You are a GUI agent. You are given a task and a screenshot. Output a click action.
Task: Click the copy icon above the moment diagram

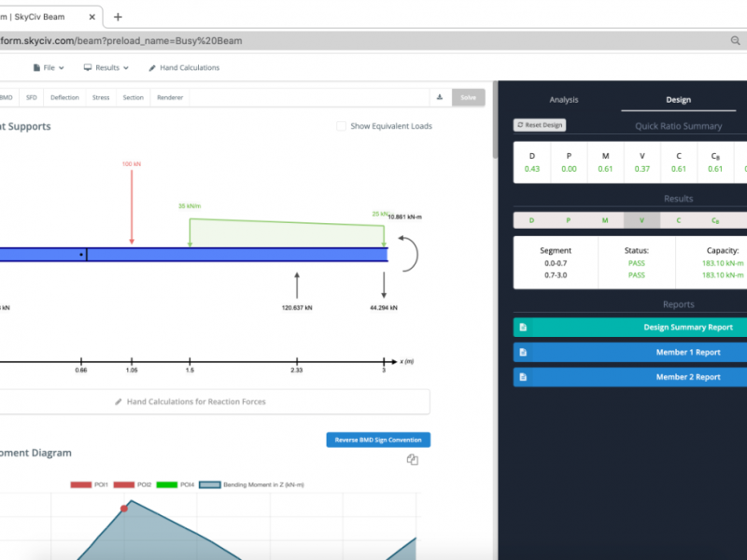coord(413,459)
